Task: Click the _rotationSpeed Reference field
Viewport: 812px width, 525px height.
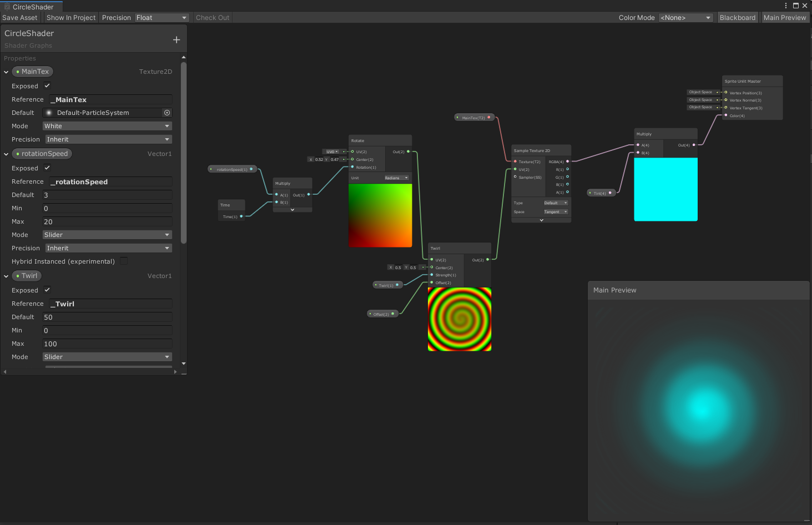Action: (110, 181)
